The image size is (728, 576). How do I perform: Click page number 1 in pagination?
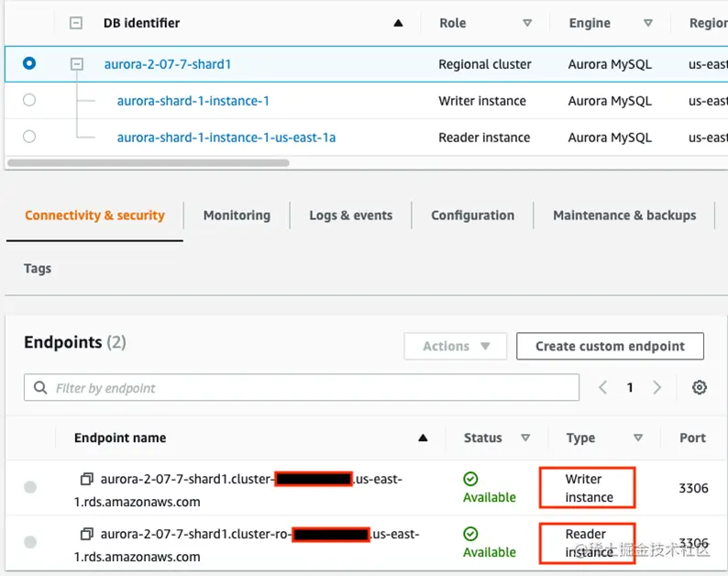tap(630, 387)
